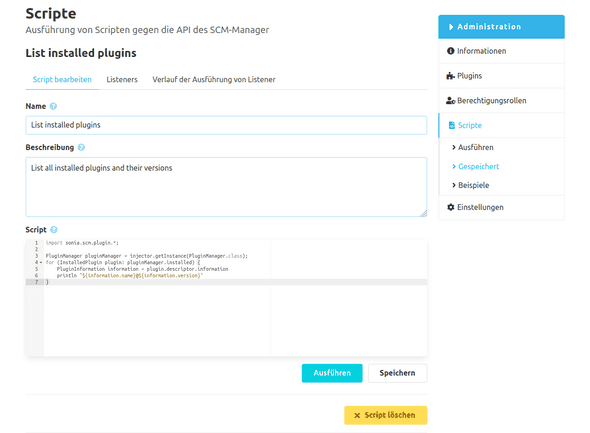The width and height of the screenshot is (590, 433).
Task: Click the import sonia.scm.plugin line
Action: (82, 243)
